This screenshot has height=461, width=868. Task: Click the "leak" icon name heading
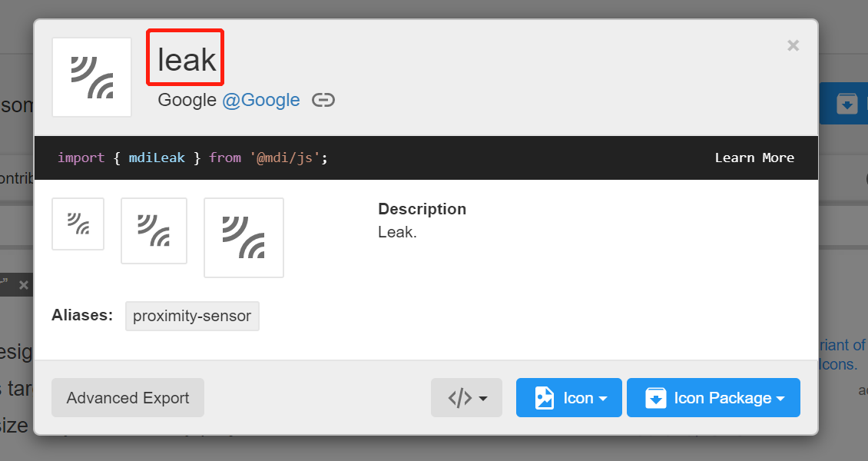tap(186, 60)
